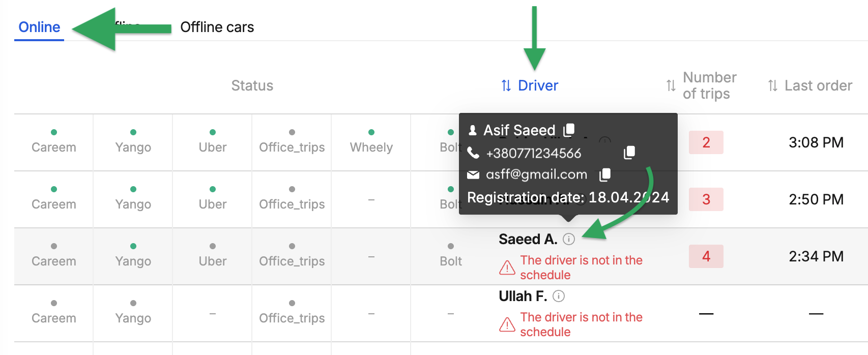Open info icon next to Saeed A.
The image size is (868, 355).
(x=569, y=239)
